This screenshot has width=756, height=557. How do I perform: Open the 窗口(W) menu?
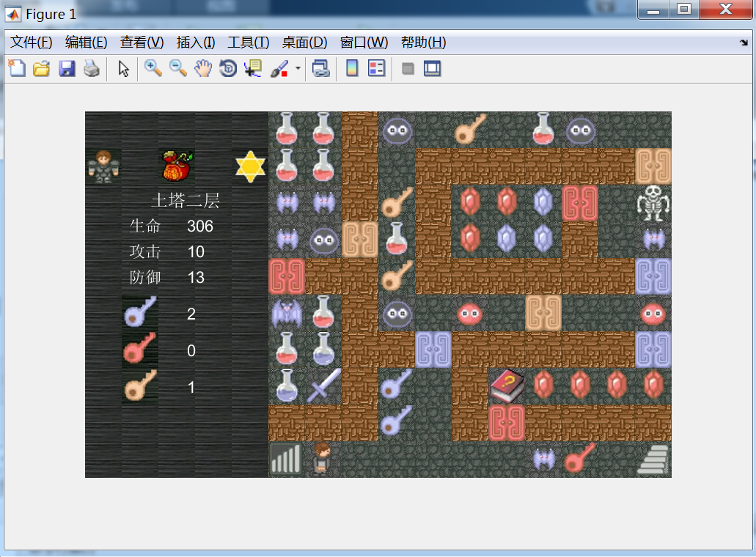click(x=364, y=43)
